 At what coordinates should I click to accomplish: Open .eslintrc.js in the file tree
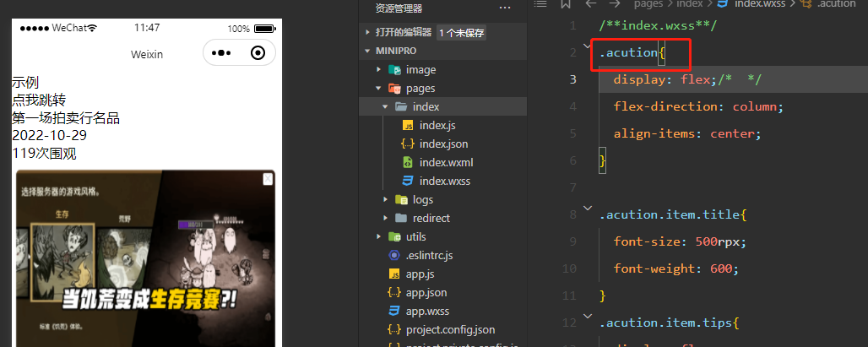[430, 255]
